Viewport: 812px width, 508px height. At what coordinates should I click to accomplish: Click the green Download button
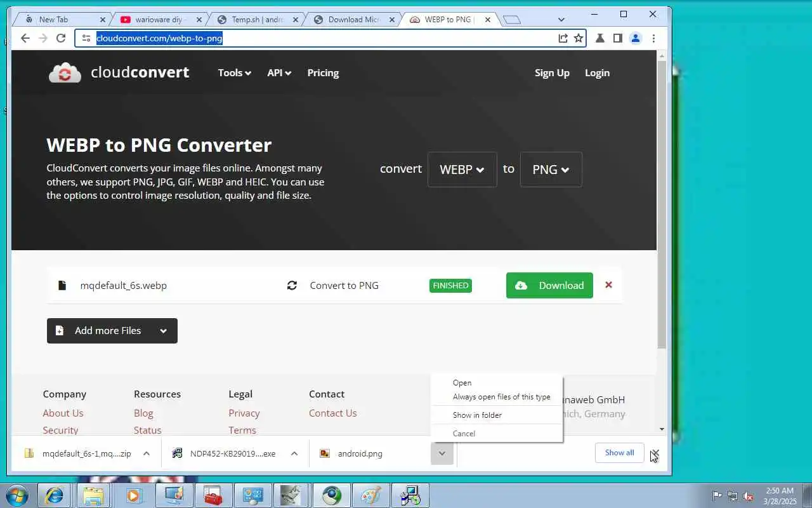coord(549,286)
